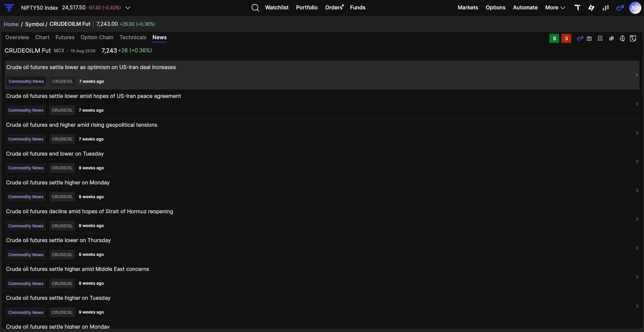Open arrow for 'settle higher on Tuesday' article
Image resolution: width=644 pixels, height=332 pixels.
pos(637,306)
